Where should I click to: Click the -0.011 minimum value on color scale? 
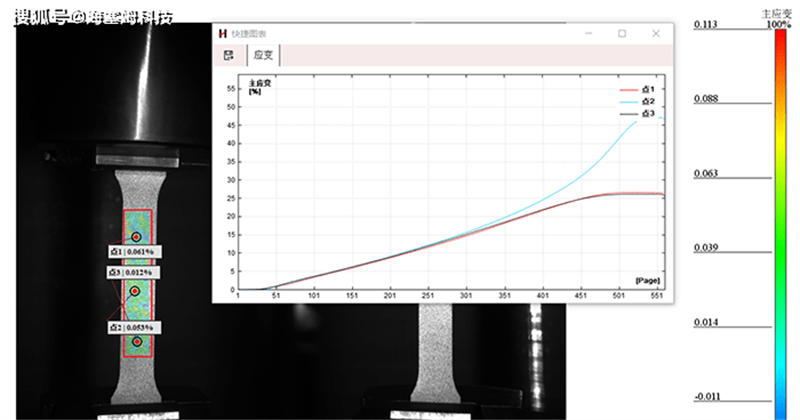[707, 396]
